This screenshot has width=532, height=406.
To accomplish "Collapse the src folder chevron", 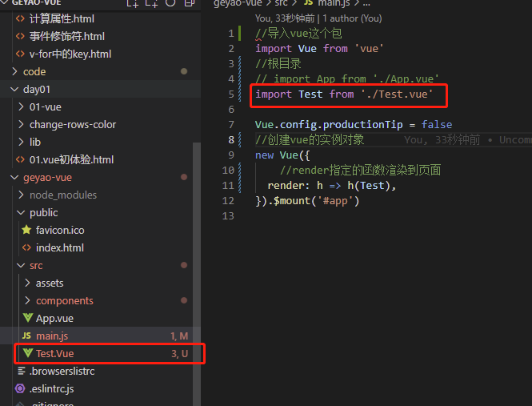I will [x=21, y=265].
